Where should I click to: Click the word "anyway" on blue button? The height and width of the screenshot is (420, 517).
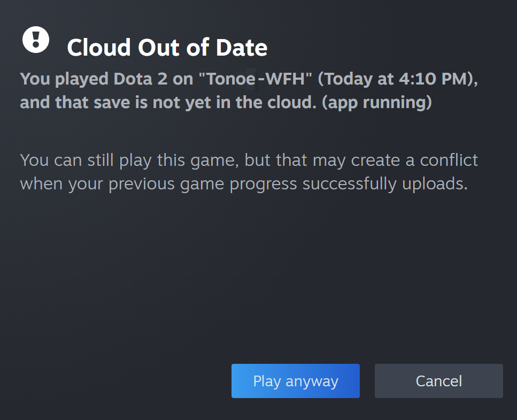(x=312, y=381)
